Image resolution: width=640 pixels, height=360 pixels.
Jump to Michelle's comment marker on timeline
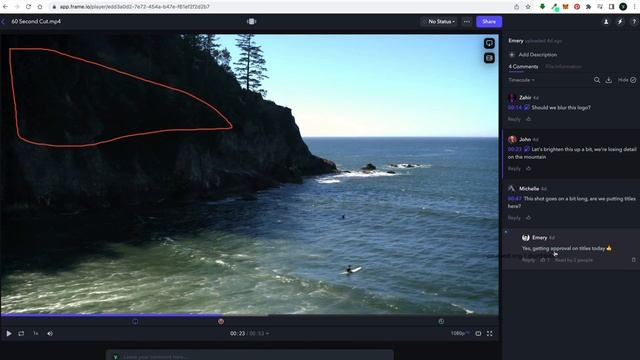(x=441, y=322)
